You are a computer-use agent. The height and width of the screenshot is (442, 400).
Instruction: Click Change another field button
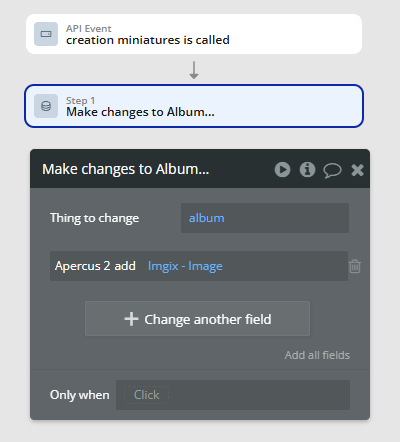(197, 319)
